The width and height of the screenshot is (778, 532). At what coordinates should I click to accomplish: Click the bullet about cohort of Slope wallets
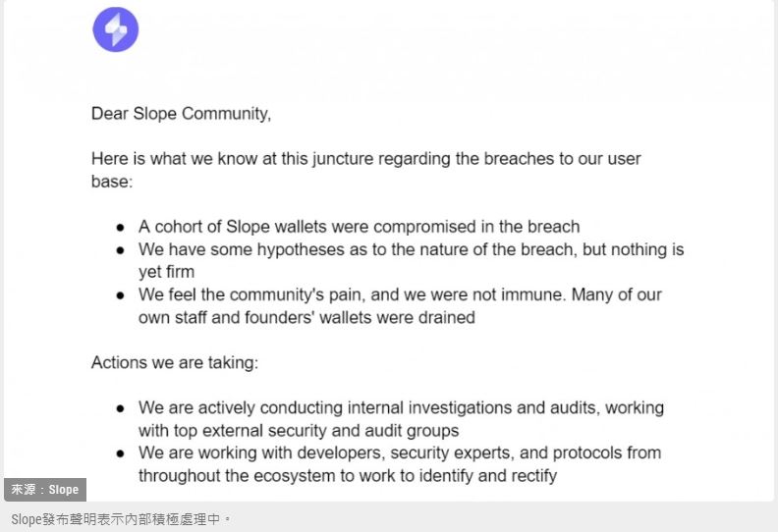point(359,227)
